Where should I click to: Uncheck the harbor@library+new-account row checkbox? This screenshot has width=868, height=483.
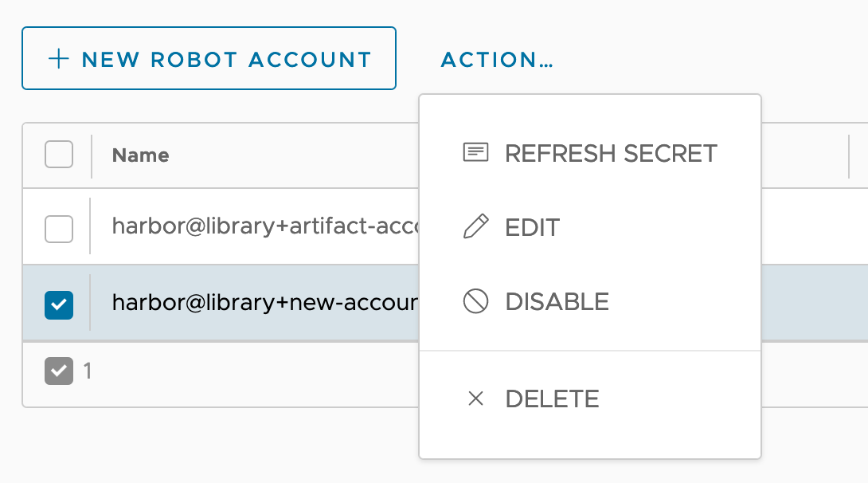pos(59,304)
